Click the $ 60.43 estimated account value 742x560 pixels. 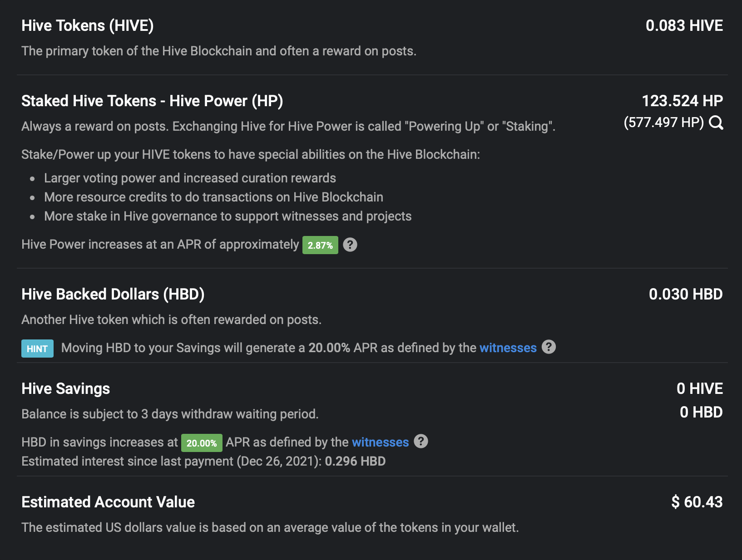tap(697, 502)
